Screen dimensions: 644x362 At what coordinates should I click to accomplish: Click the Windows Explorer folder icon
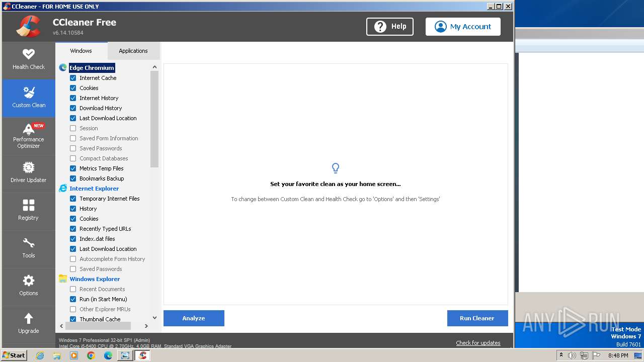pyautogui.click(x=63, y=279)
